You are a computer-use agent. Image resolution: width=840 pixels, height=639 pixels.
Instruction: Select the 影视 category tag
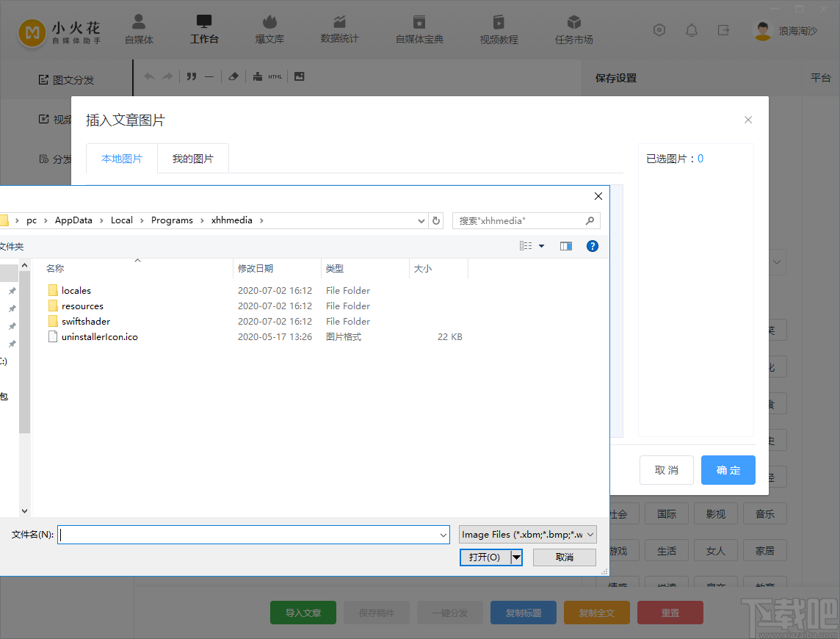pyautogui.click(x=716, y=514)
